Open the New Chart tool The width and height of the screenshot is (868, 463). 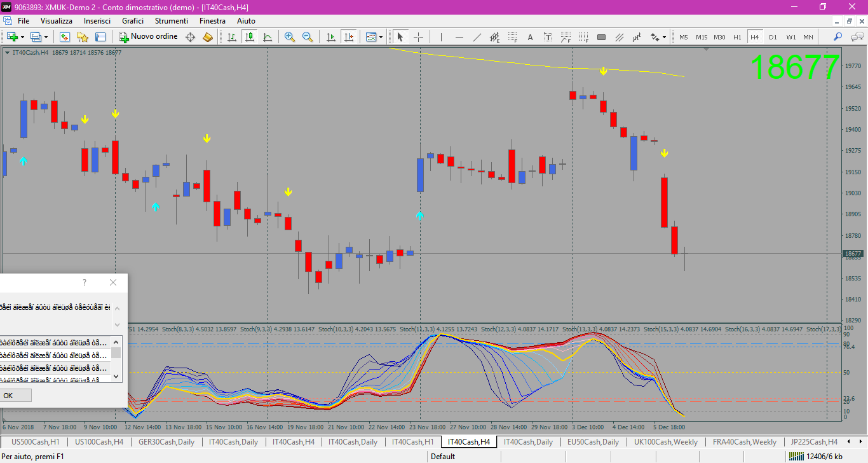pos(12,37)
